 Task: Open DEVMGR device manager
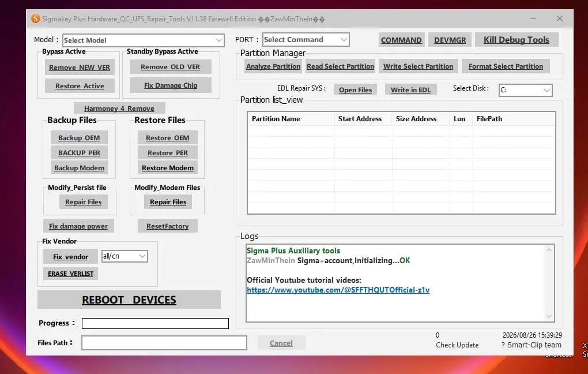pyautogui.click(x=450, y=40)
